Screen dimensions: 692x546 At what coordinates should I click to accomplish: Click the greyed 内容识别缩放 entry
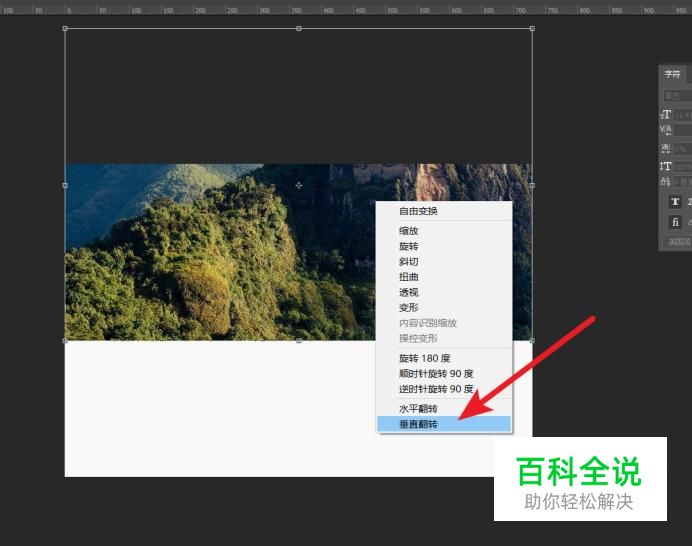tap(444, 323)
